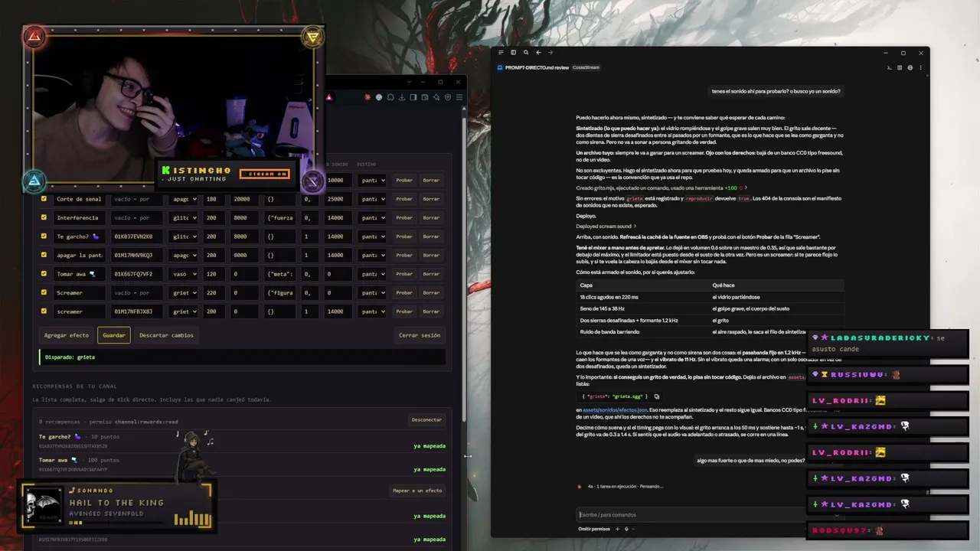This screenshot has height=551, width=980.
Task: Uncheck the Interferencia effect
Action: (x=44, y=218)
